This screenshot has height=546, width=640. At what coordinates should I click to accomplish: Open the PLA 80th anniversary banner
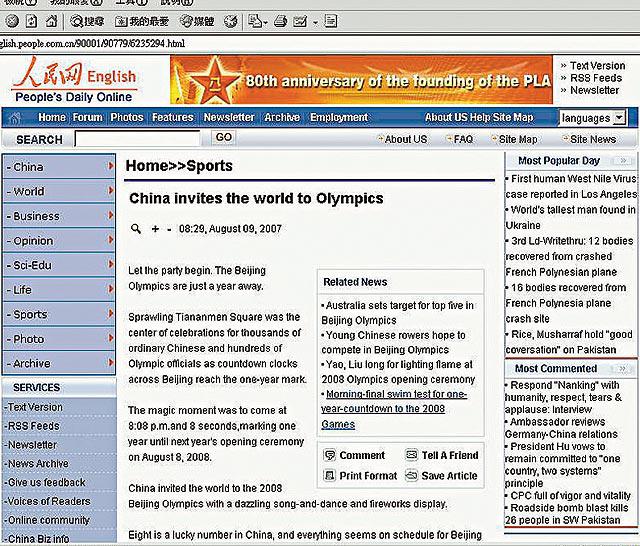[x=361, y=80]
